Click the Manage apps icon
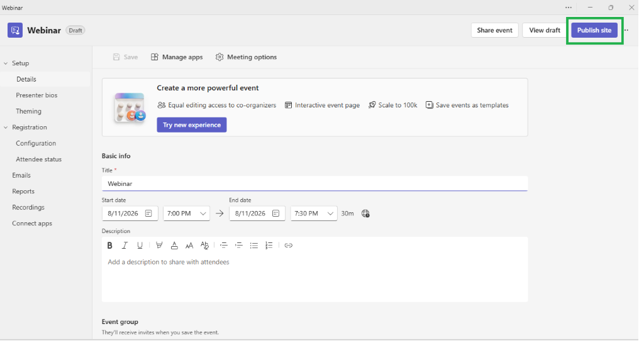The width and height of the screenshot is (644, 341). 155,57
